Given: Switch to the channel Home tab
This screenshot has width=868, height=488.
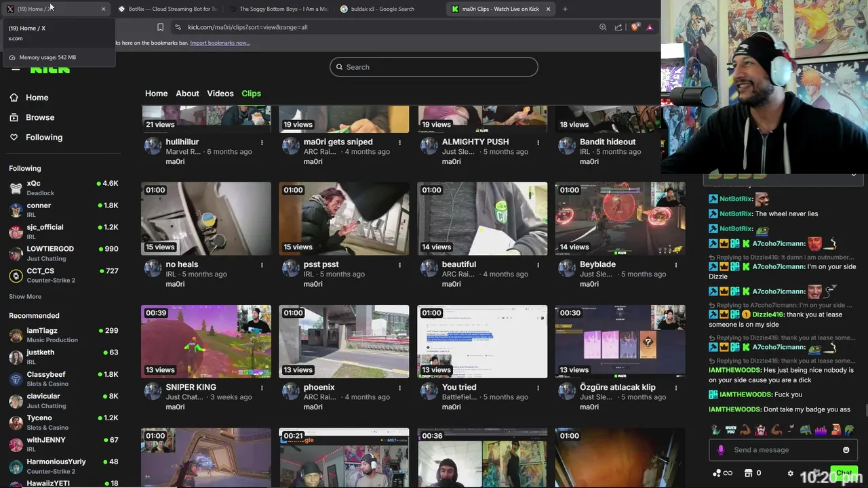Looking at the screenshot, I should click(x=156, y=94).
